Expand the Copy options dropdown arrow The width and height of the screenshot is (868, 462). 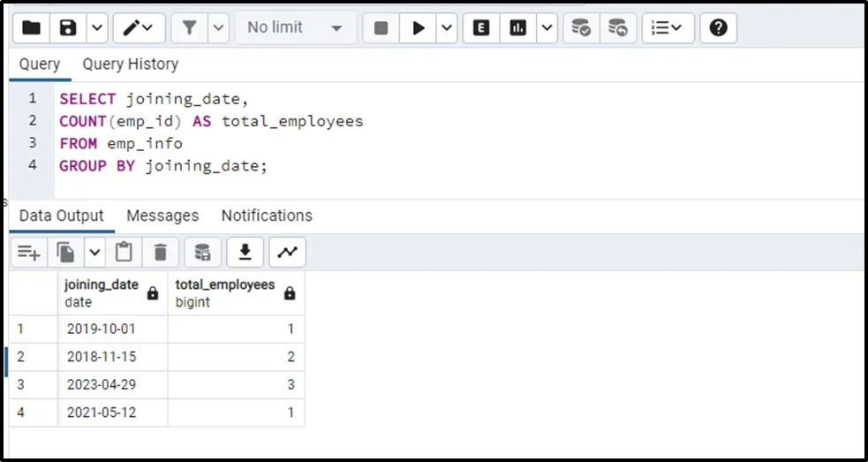point(94,253)
